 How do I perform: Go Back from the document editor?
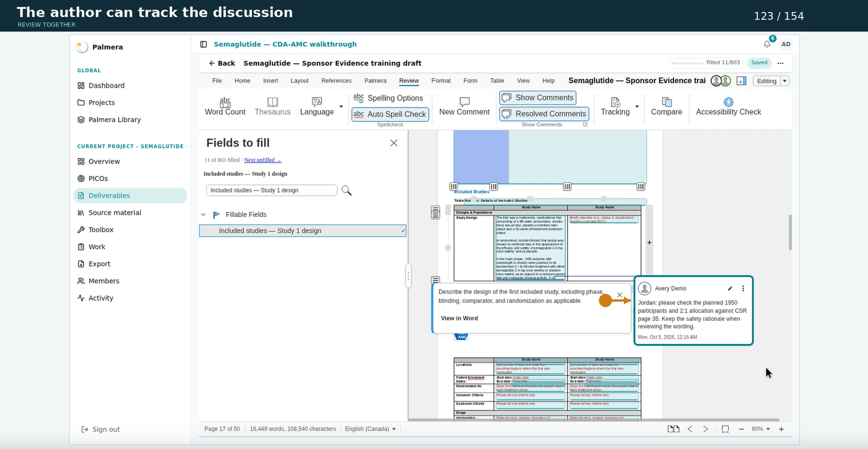pos(222,63)
